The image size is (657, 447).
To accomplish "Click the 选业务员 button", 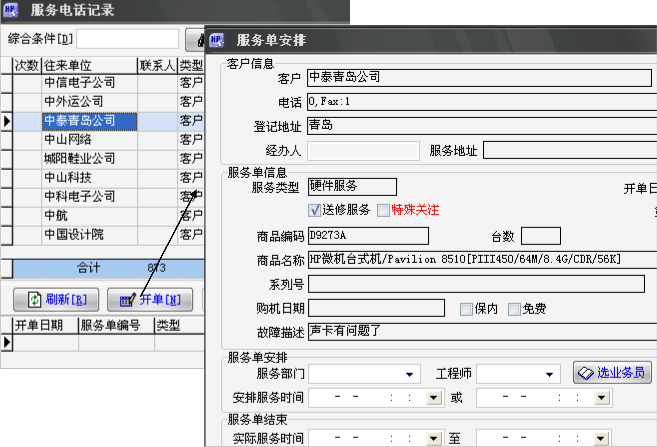I will tap(612, 372).
